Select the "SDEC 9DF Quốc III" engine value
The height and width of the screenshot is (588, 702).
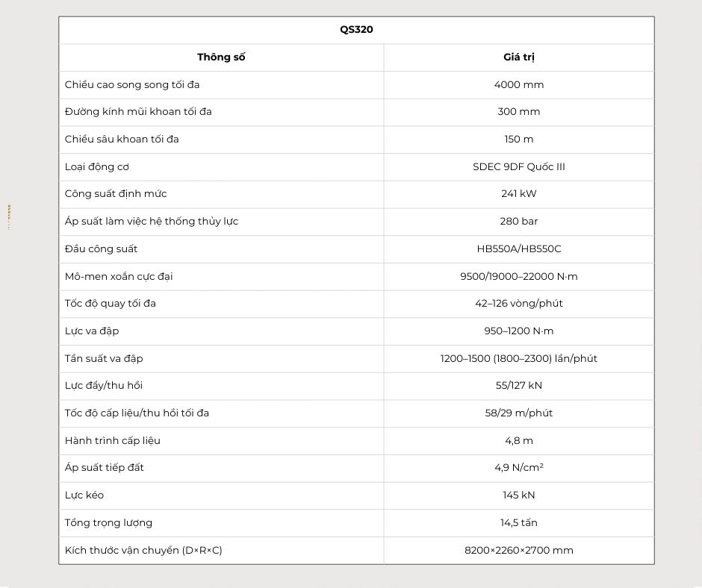(x=518, y=166)
